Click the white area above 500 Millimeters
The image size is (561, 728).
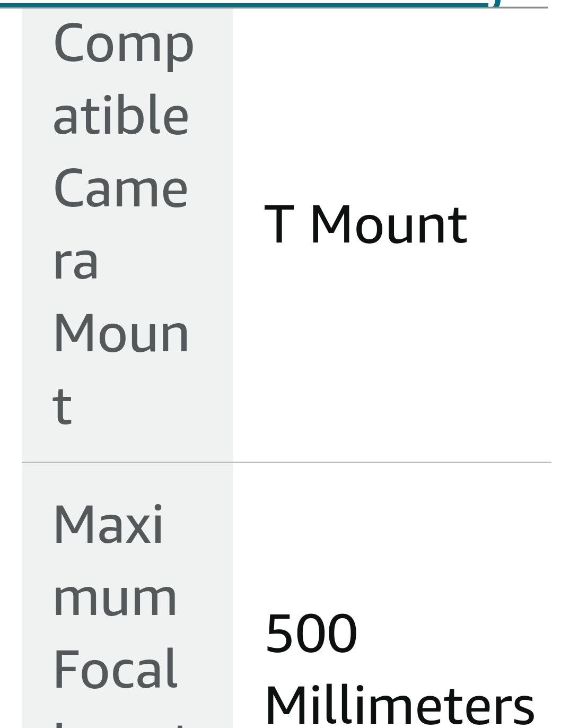point(392,536)
